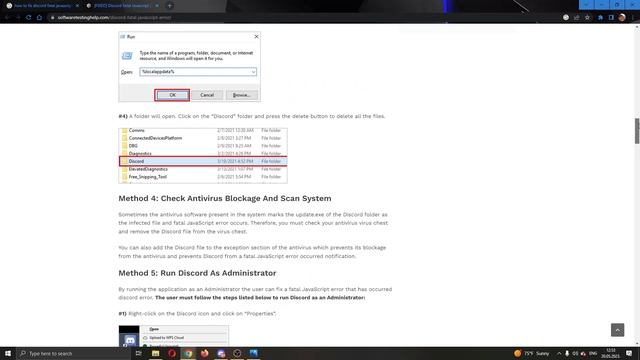The height and width of the screenshot is (360, 640).
Task: Close the second [FIXED] Discord tab
Action: (x=157, y=6)
